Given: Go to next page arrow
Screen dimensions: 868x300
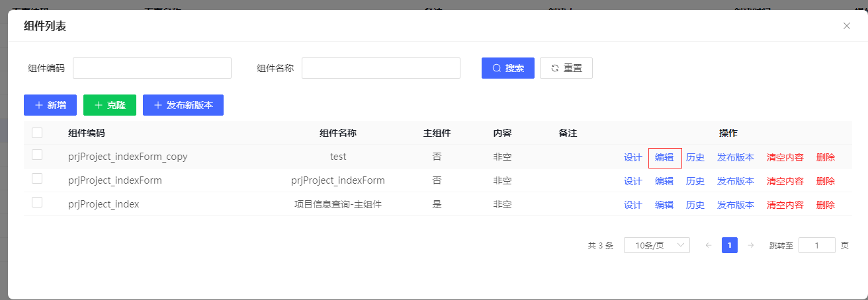Looking at the screenshot, I should [750, 245].
